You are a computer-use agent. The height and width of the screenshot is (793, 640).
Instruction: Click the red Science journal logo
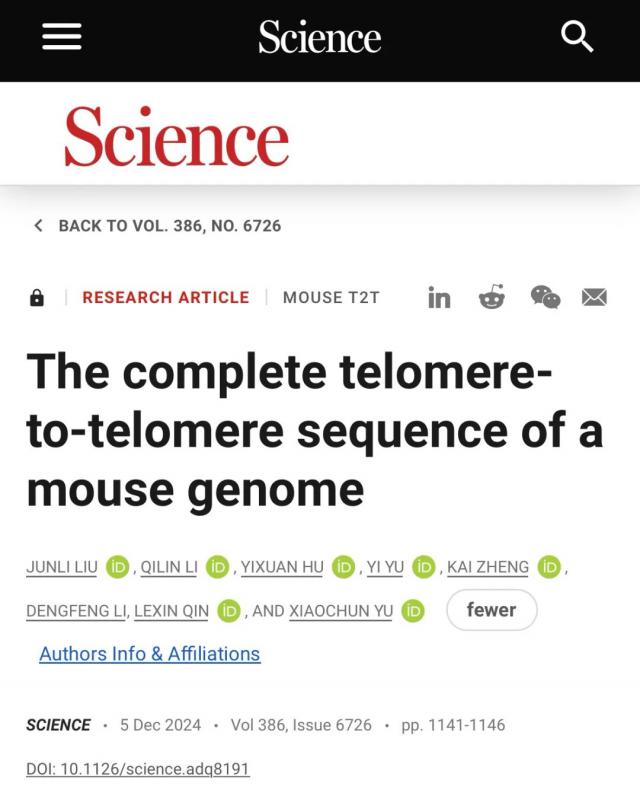(x=176, y=137)
